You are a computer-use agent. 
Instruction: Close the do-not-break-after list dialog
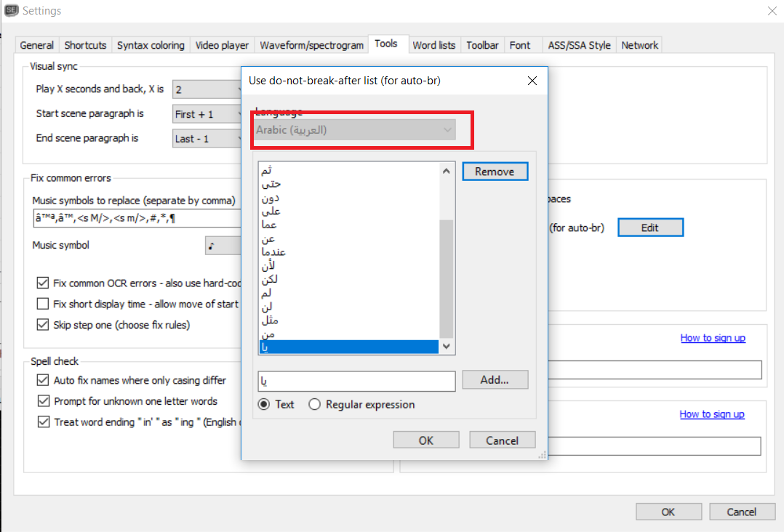coord(532,81)
